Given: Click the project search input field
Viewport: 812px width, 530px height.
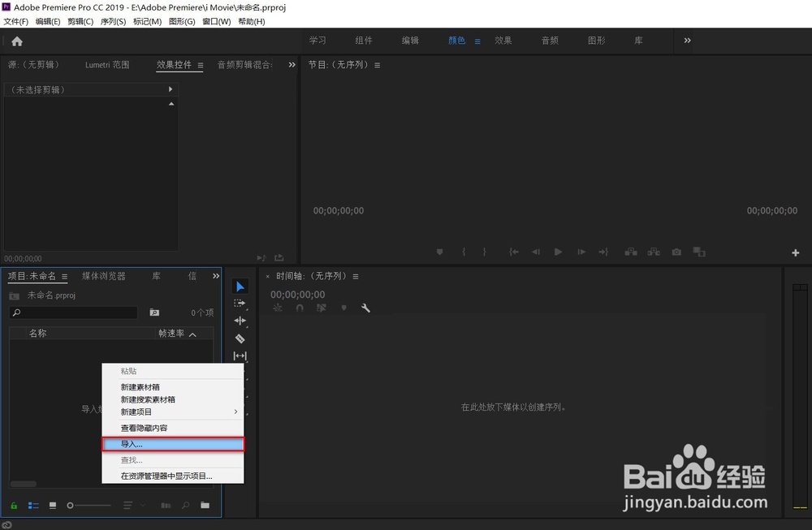Looking at the screenshot, I should [73, 312].
